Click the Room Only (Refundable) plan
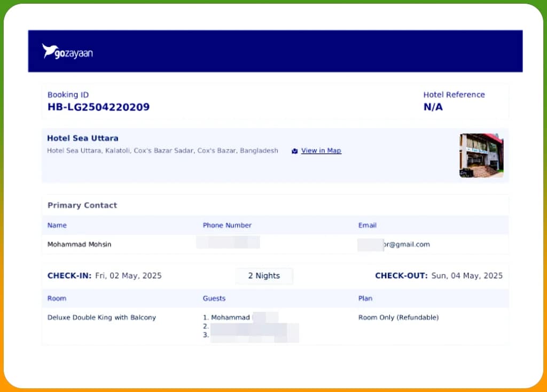Viewport: 547px width, 392px height. tap(398, 318)
